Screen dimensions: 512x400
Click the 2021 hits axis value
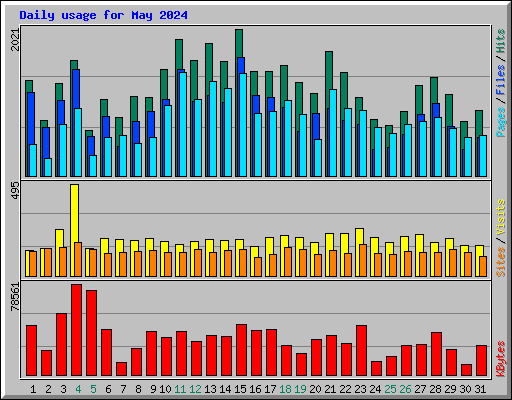(15, 40)
